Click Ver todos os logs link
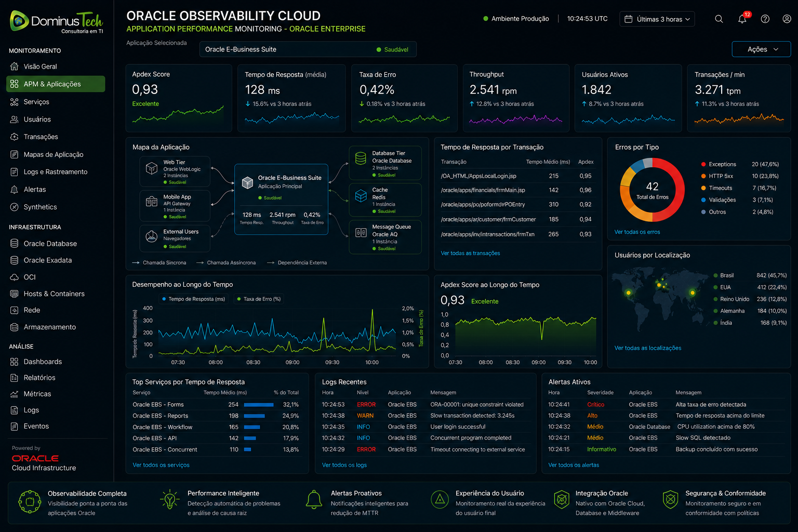This screenshot has width=798, height=532. coord(344,465)
